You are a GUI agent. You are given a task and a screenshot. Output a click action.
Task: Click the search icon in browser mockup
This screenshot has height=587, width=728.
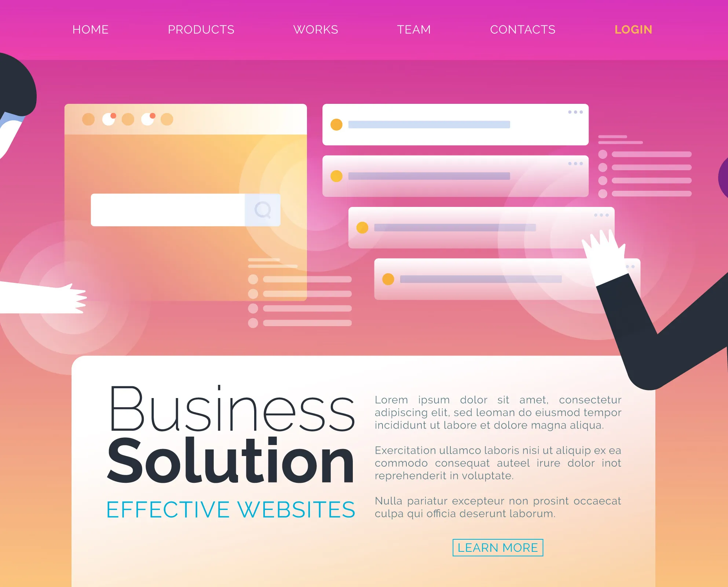tap(261, 209)
